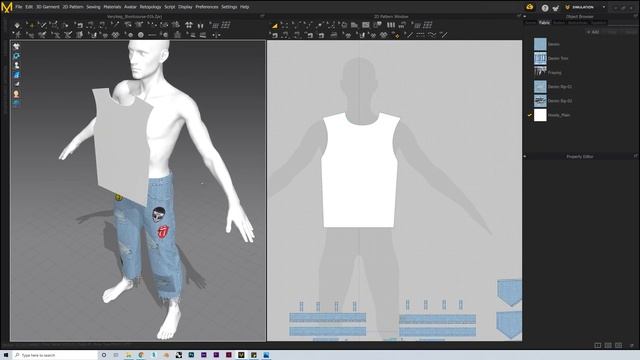Open File Explorer from the taskbar
Screen dimensions: 640x360
point(128,355)
